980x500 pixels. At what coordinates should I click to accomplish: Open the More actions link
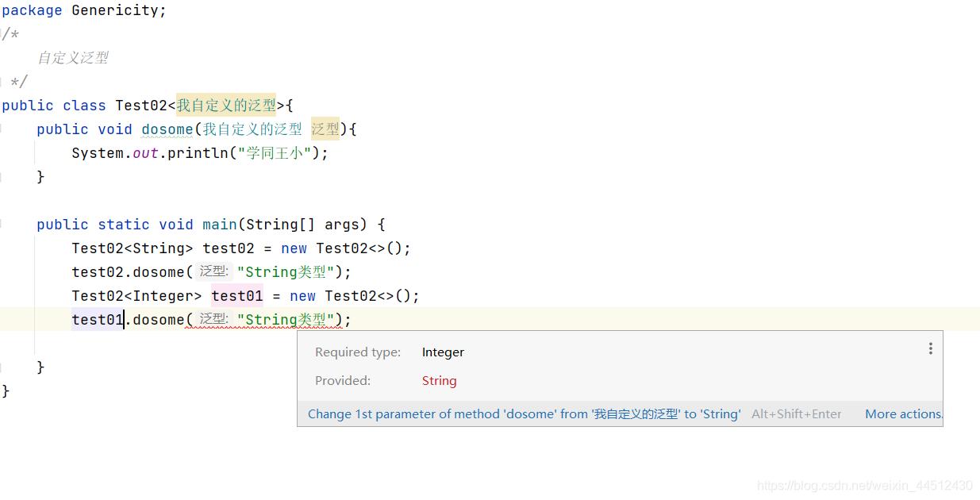[903, 413]
